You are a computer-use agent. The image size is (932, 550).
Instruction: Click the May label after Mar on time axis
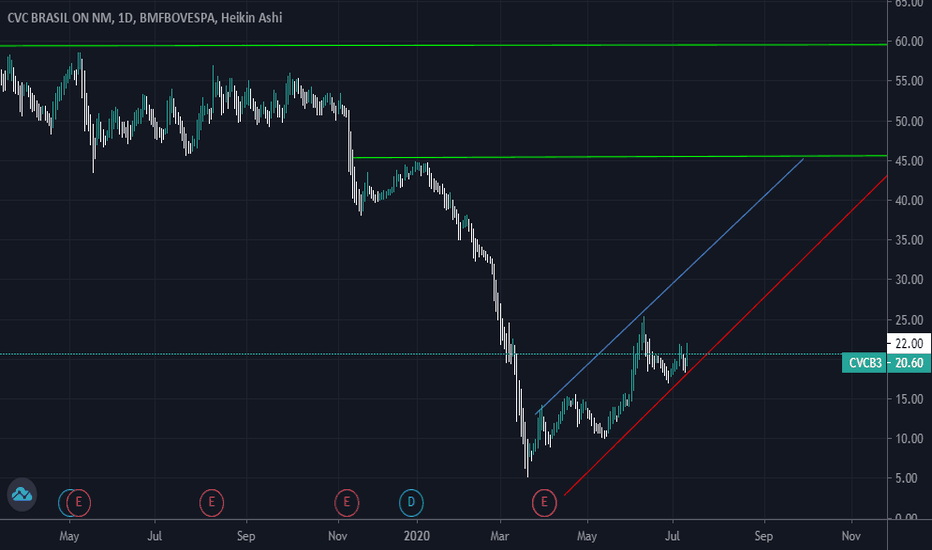click(x=587, y=536)
